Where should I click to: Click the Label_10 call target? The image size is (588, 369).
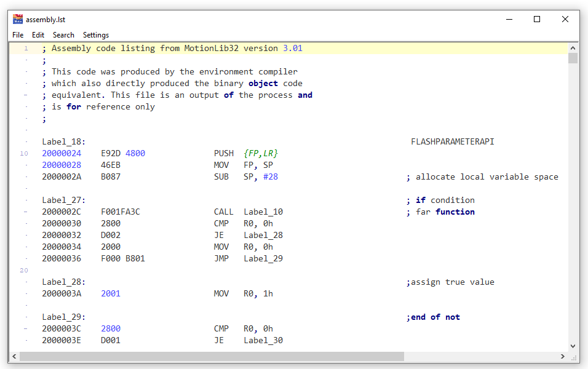pos(263,212)
